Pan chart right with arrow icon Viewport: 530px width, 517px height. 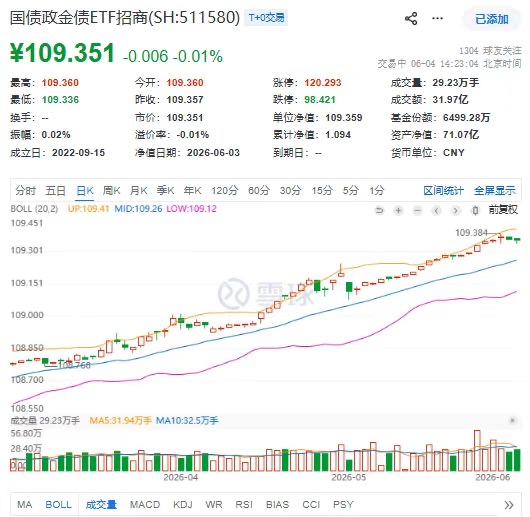tap(455, 211)
